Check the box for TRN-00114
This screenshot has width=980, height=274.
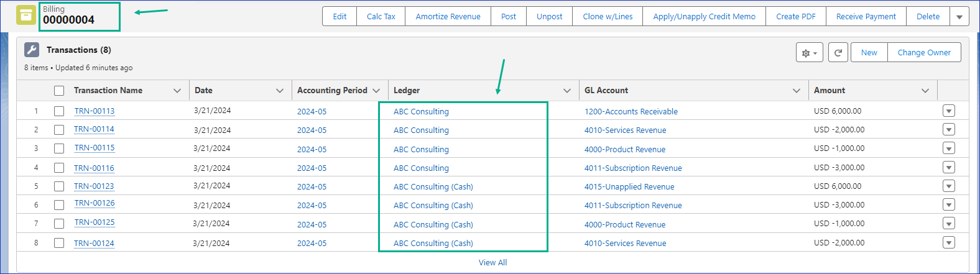(x=59, y=130)
